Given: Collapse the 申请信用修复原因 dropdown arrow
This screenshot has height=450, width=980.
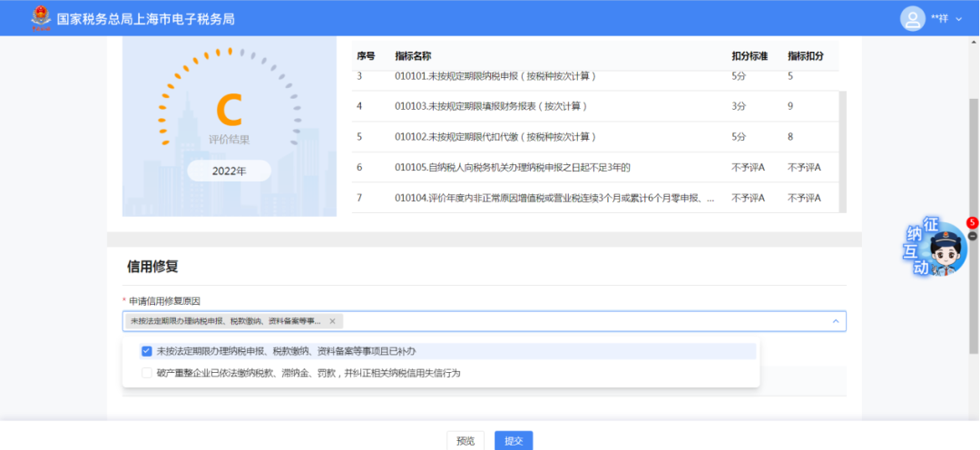Looking at the screenshot, I should (836, 321).
